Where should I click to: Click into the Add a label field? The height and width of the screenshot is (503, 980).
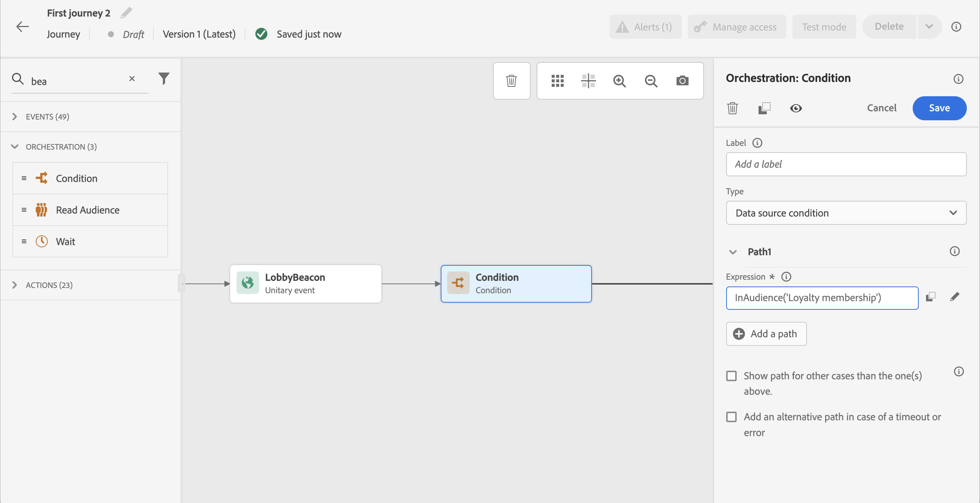coord(846,164)
